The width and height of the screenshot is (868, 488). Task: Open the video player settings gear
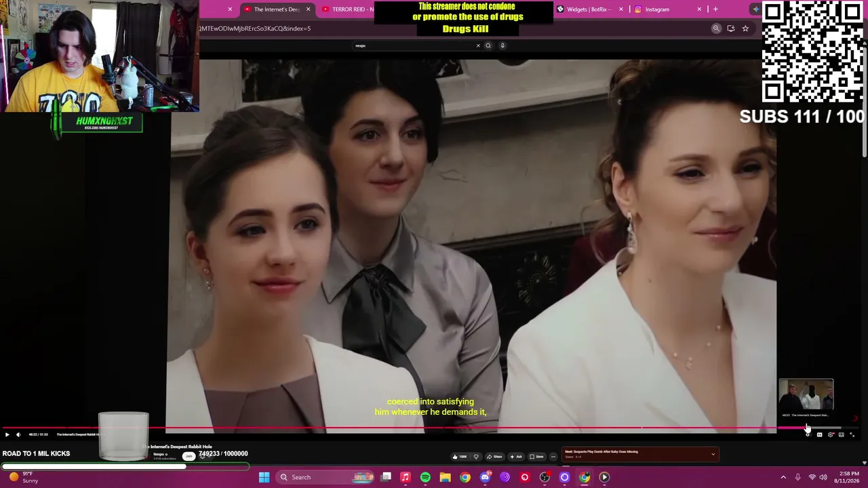831,434
